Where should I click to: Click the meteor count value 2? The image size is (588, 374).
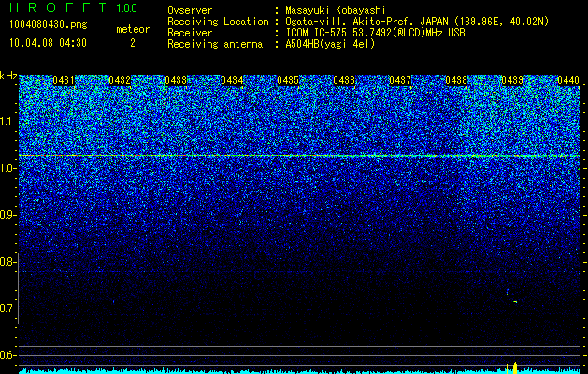click(133, 43)
